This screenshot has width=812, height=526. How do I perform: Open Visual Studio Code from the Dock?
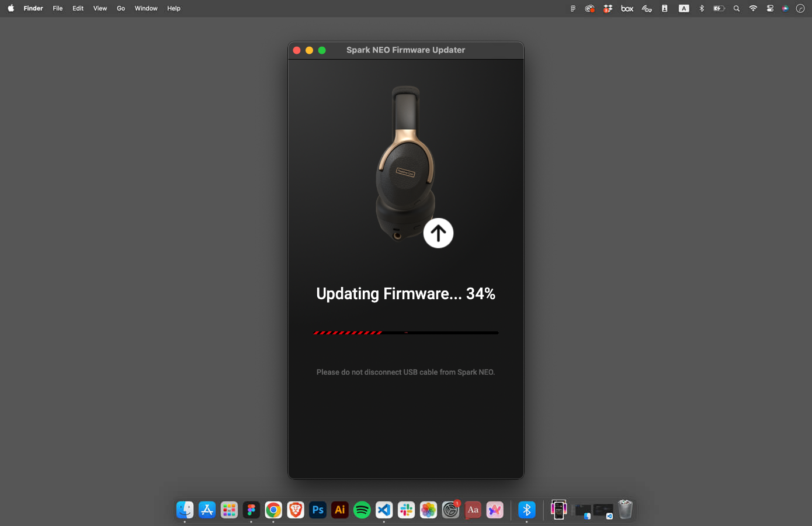[x=384, y=510]
